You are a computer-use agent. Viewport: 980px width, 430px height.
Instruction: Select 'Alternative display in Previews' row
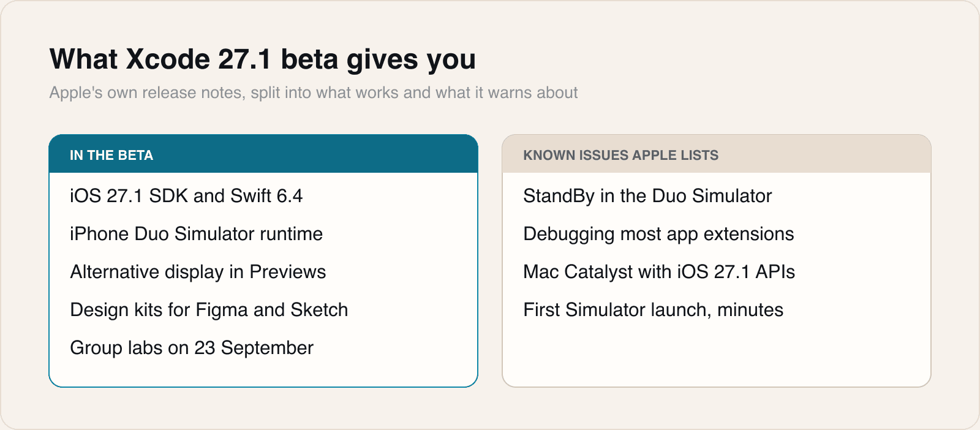coord(198,272)
